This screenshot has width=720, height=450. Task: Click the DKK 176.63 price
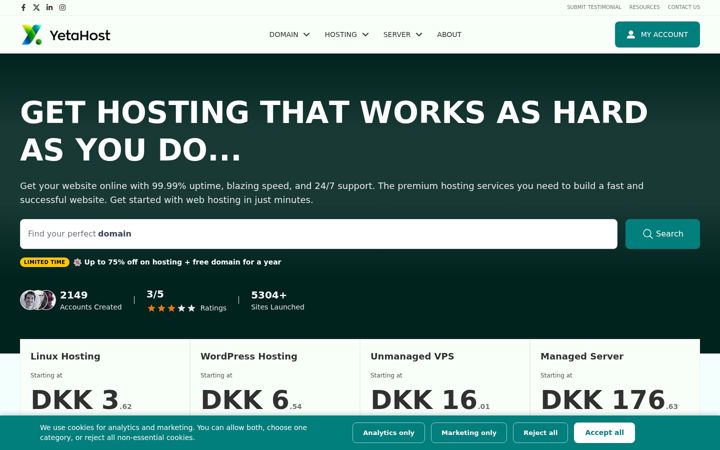pyautogui.click(x=609, y=400)
